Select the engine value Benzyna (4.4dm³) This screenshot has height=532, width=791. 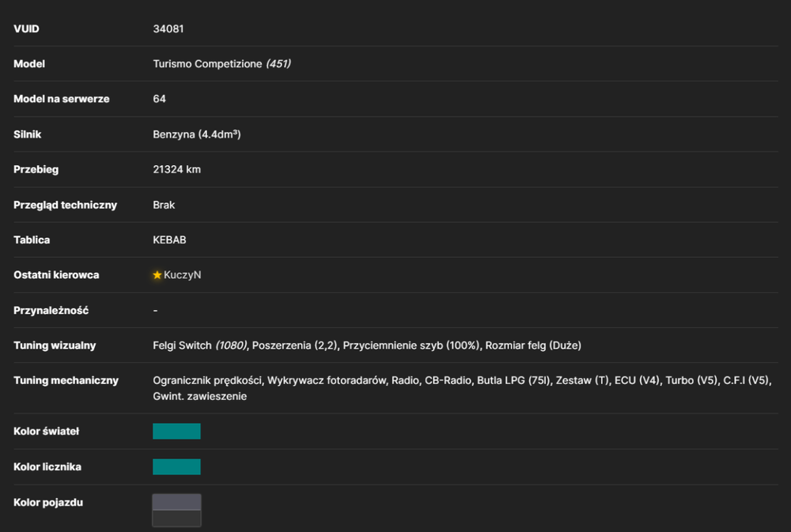tap(197, 134)
